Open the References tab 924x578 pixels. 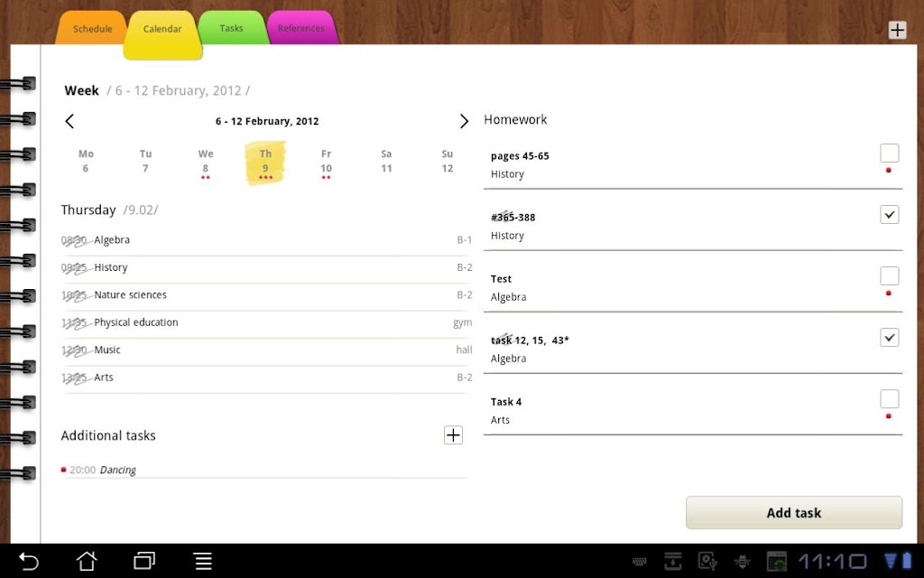click(x=301, y=28)
